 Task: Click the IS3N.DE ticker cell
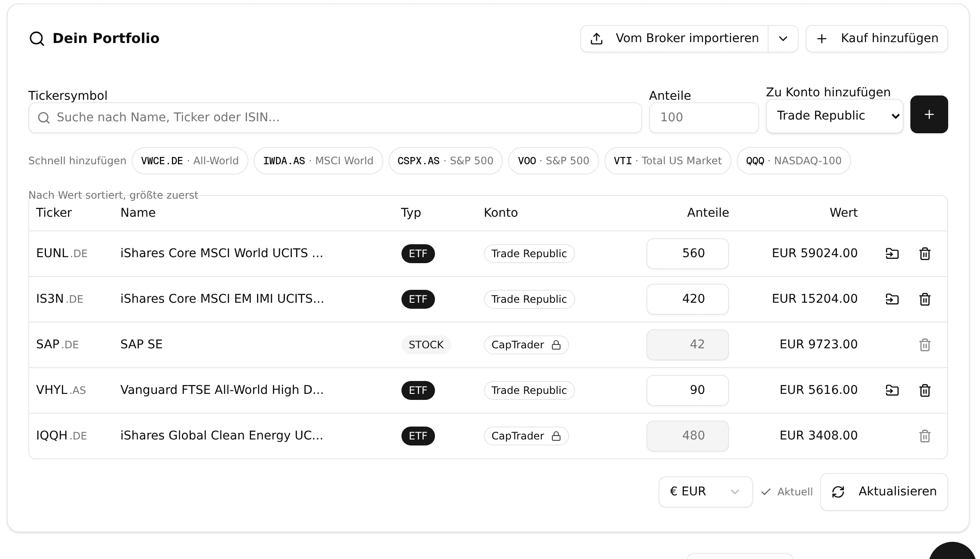click(60, 299)
